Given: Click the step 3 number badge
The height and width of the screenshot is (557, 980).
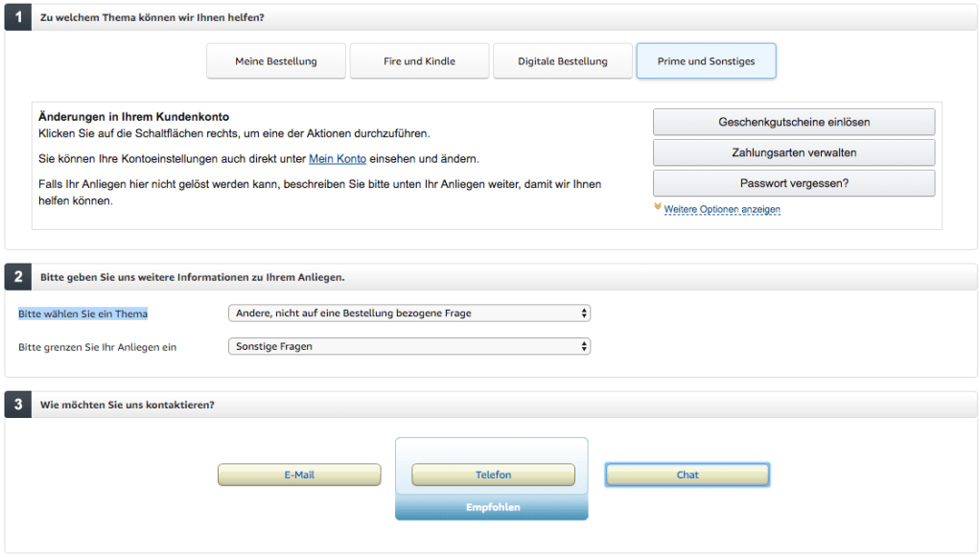Looking at the screenshot, I should coord(18,405).
